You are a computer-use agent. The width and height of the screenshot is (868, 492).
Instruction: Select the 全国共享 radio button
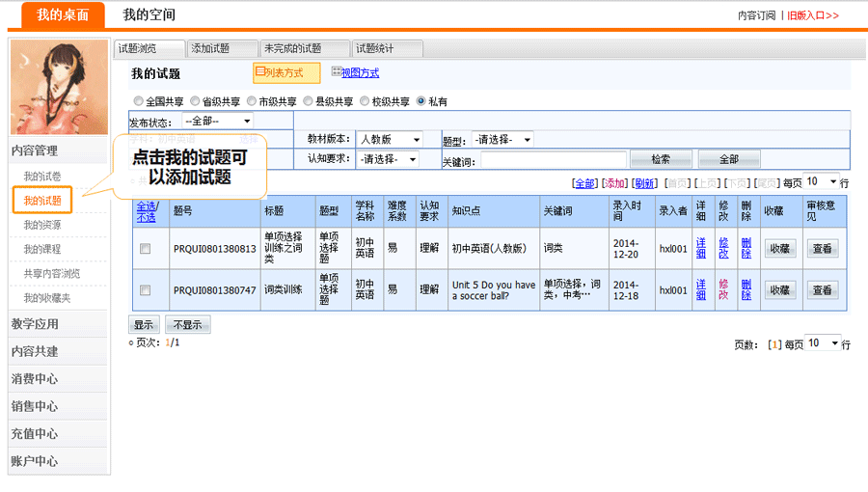click(139, 101)
